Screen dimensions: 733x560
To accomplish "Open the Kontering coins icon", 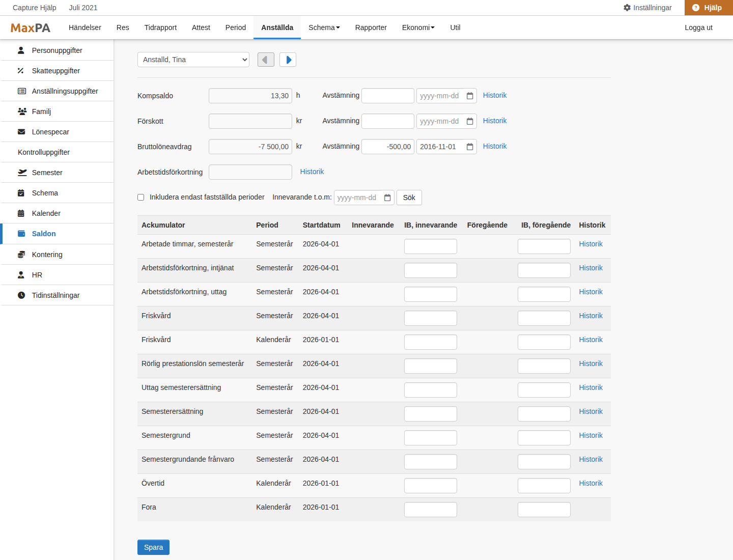I will [x=21, y=255].
